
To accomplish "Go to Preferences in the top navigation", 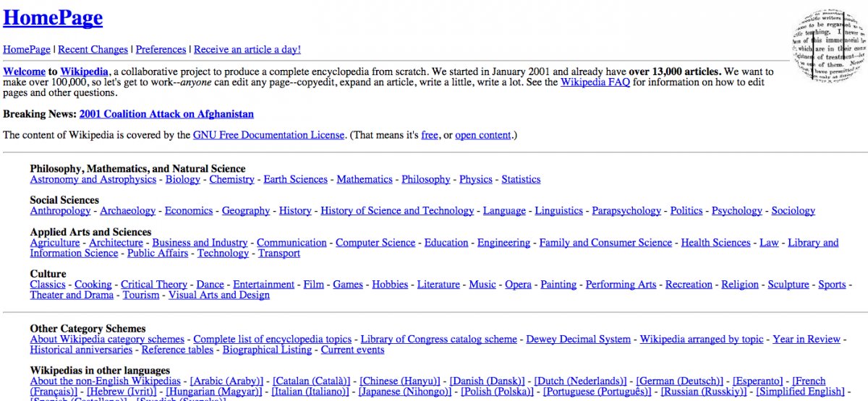I will click(x=161, y=50).
